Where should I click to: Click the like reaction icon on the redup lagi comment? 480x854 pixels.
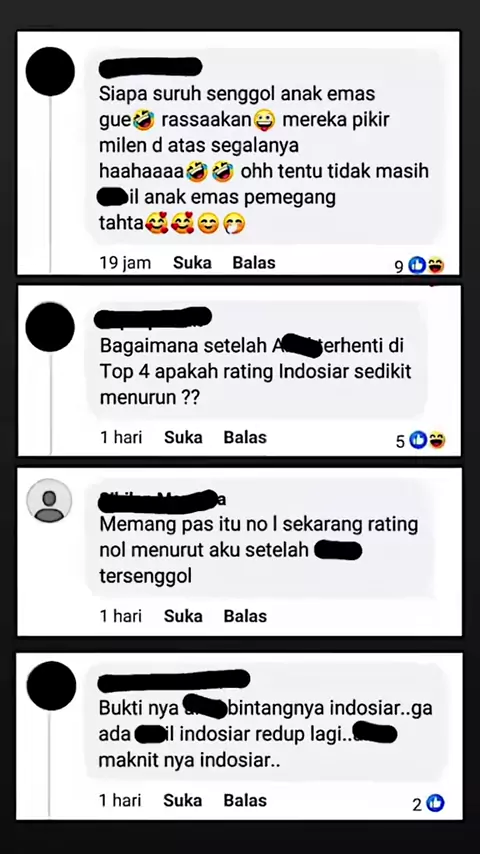click(x=435, y=803)
